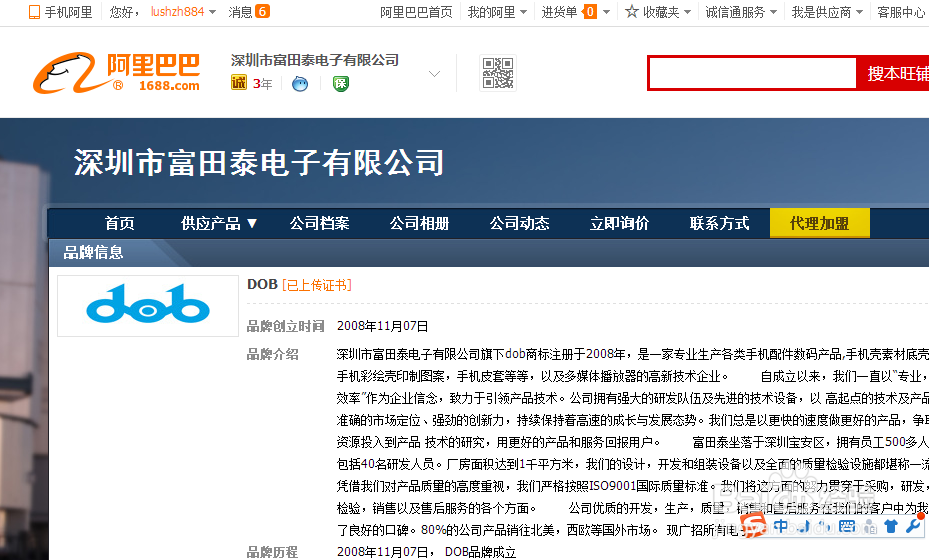Open the 客服中心 link

901,12
